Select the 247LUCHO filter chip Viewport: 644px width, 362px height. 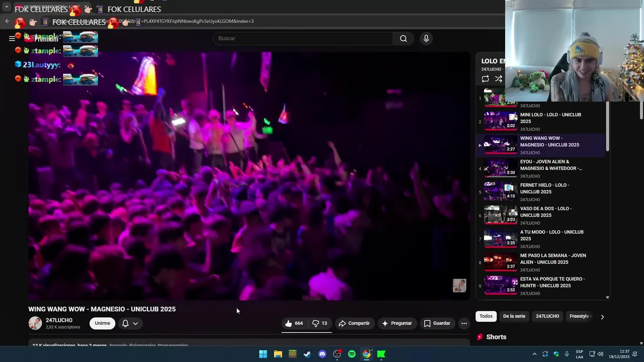(x=547, y=316)
